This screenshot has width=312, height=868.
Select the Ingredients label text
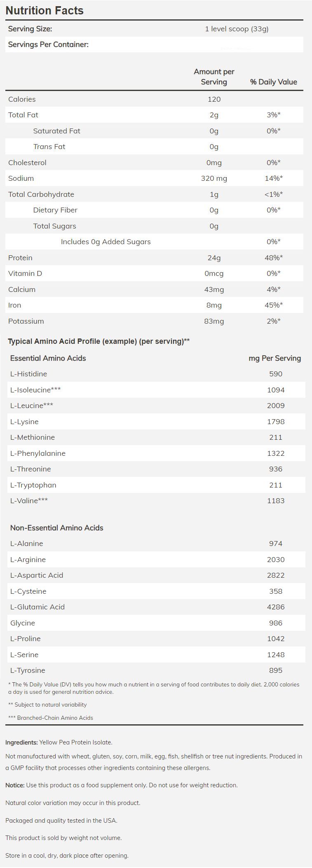click(x=21, y=742)
